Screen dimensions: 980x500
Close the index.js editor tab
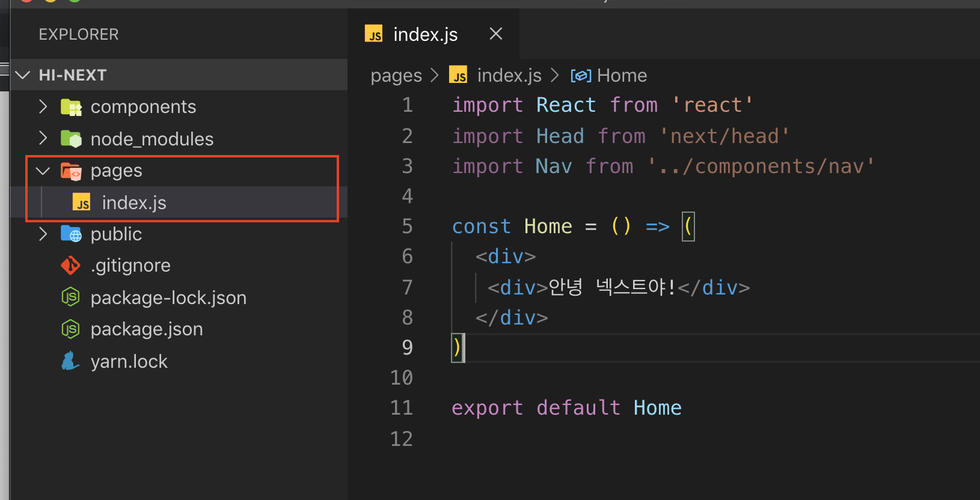point(496,34)
